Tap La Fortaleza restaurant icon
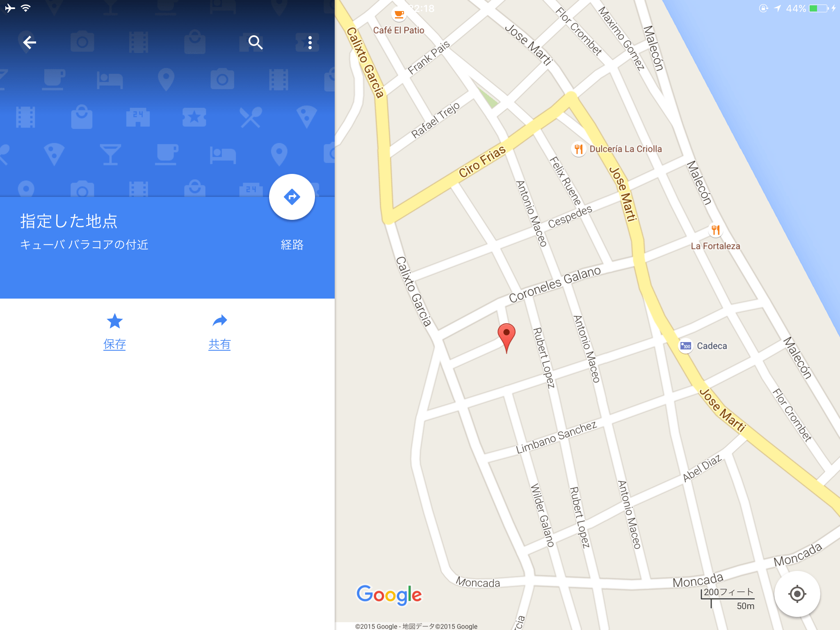This screenshot has height=630, width=840. pyautogui.click(x=715, y=230)
